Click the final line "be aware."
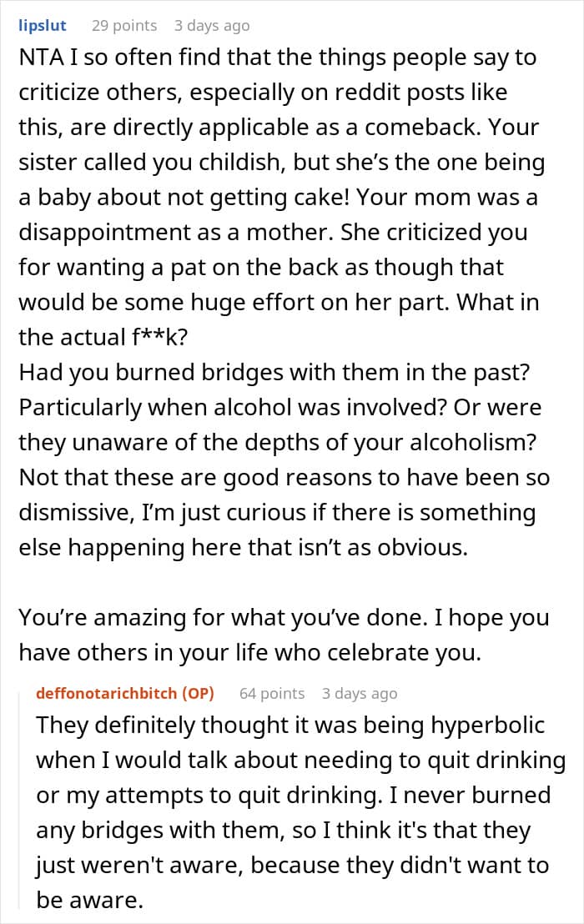Viewport: 584px width, 924px height. 88,900
